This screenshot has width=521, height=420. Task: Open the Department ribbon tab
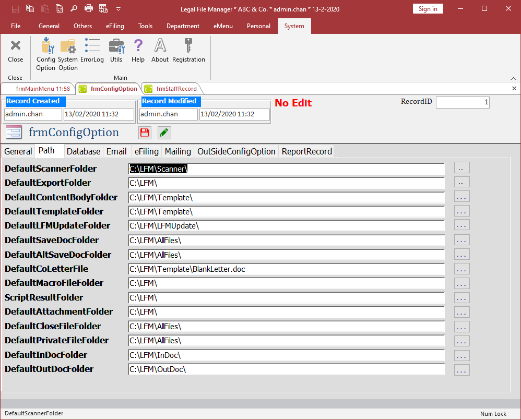(183, 26)
